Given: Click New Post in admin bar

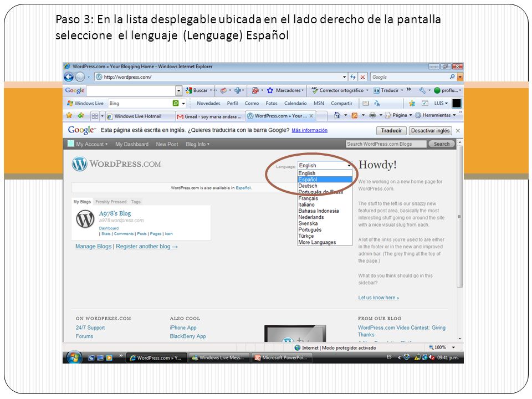Looking at the screenshot, I should click(167, 144).
